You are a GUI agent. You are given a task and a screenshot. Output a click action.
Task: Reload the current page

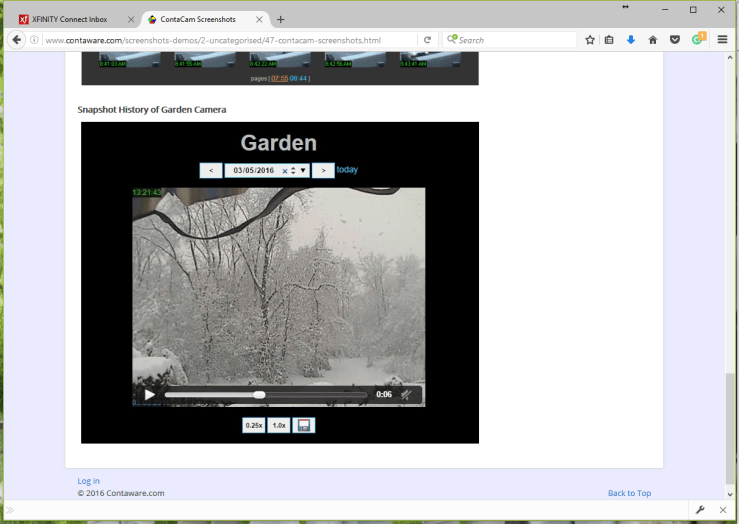click(x=427, y=40)
